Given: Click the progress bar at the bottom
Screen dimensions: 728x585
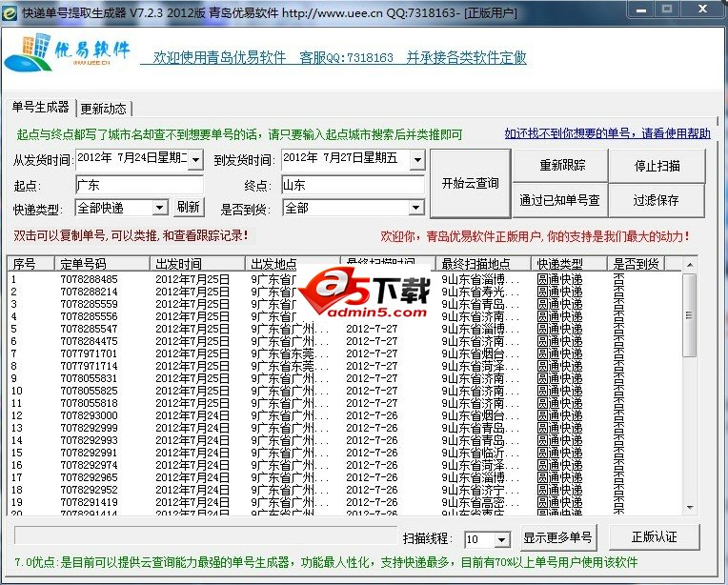Looking at the screenshot, I should click(206, 535).
